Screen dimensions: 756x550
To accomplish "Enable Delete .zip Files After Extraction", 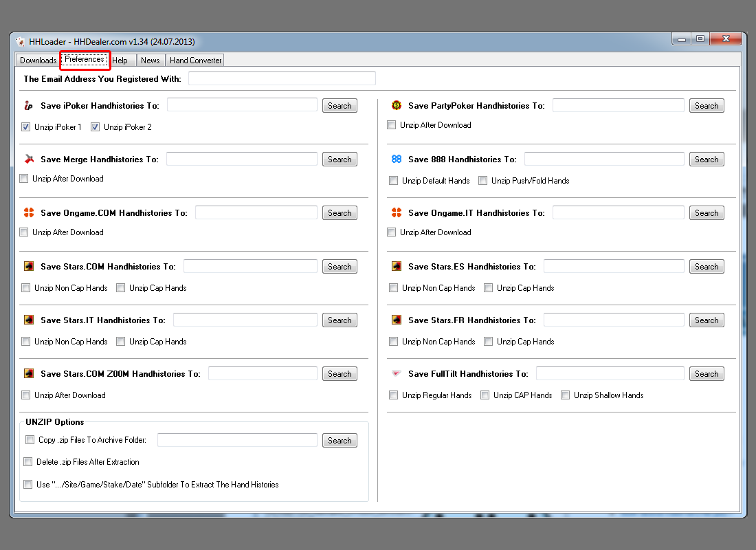I will point(28,462).
